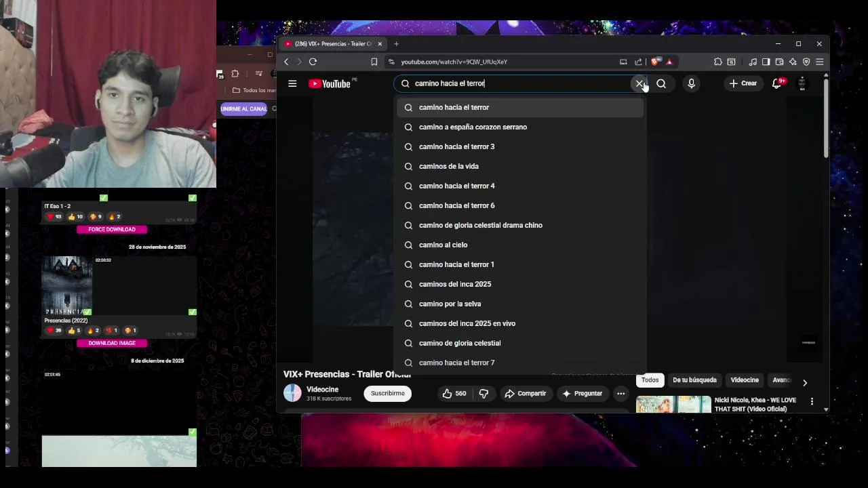Open the browser playlist music icon
This screenshot has height=488, width=868.
[753, 62]
